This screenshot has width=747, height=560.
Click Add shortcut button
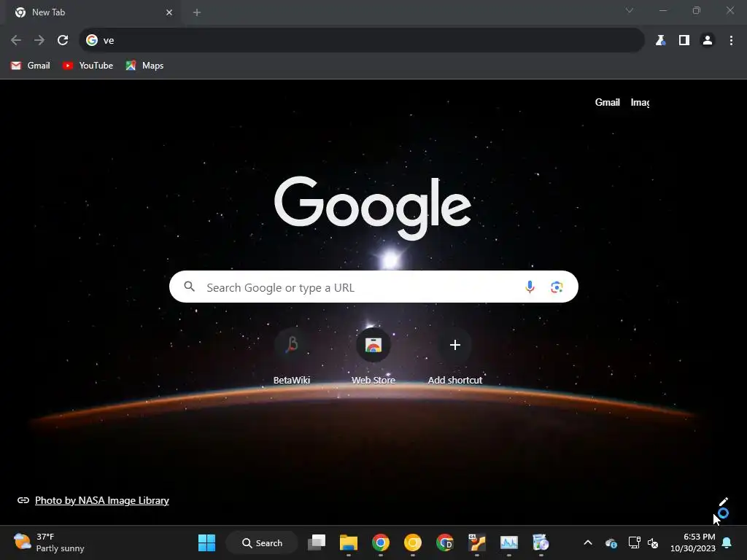coord(455,356)
